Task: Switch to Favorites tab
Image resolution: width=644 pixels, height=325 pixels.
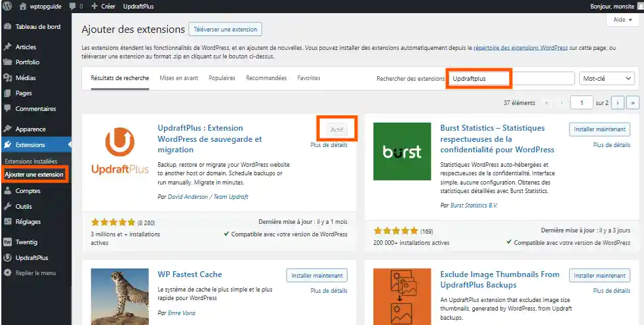Action: (x=309, y=78)
